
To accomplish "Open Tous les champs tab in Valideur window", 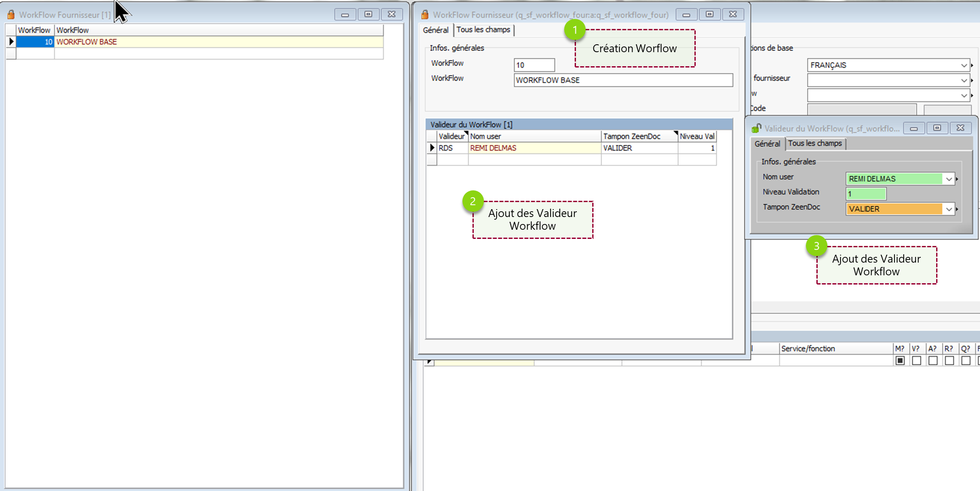I will 815,143.
